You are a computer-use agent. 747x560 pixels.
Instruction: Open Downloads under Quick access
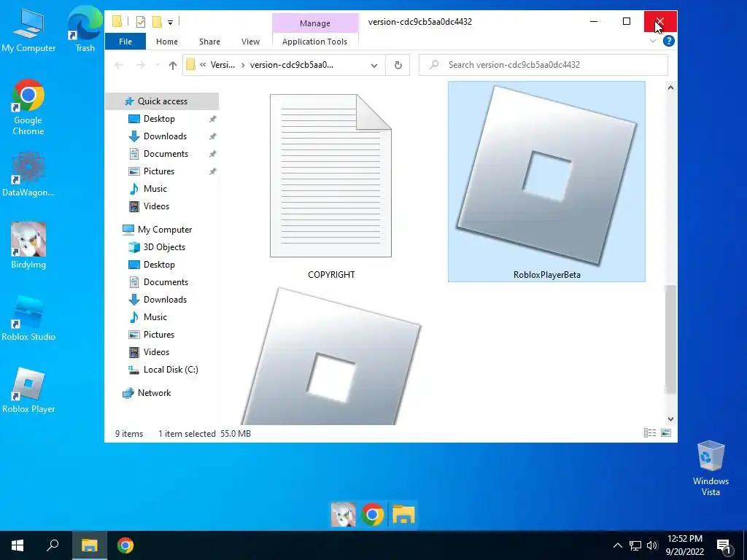[x=165, y=136]
